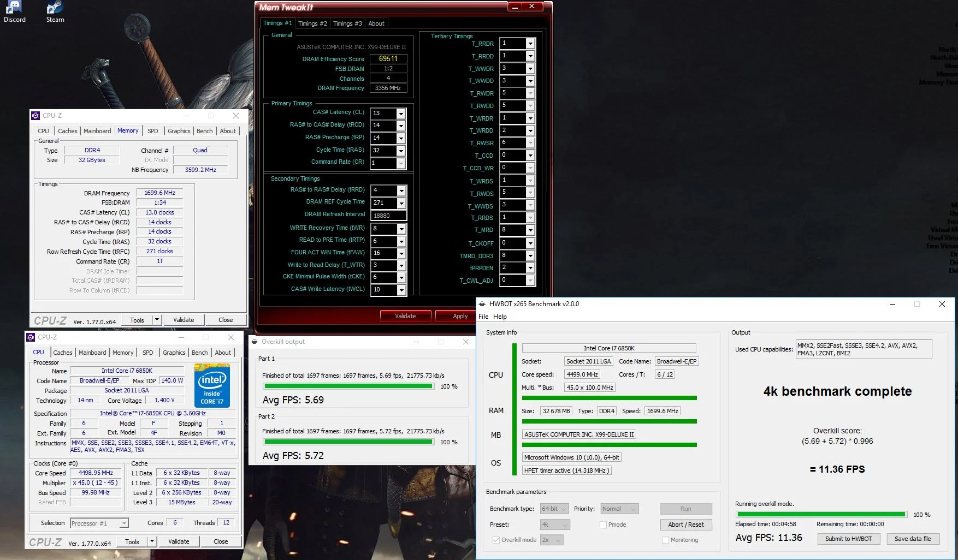The width and height of the screenshot is (958, 560).
Task: Open the processor Selection dropdown in CPU-Z
Action: (99, 523)
